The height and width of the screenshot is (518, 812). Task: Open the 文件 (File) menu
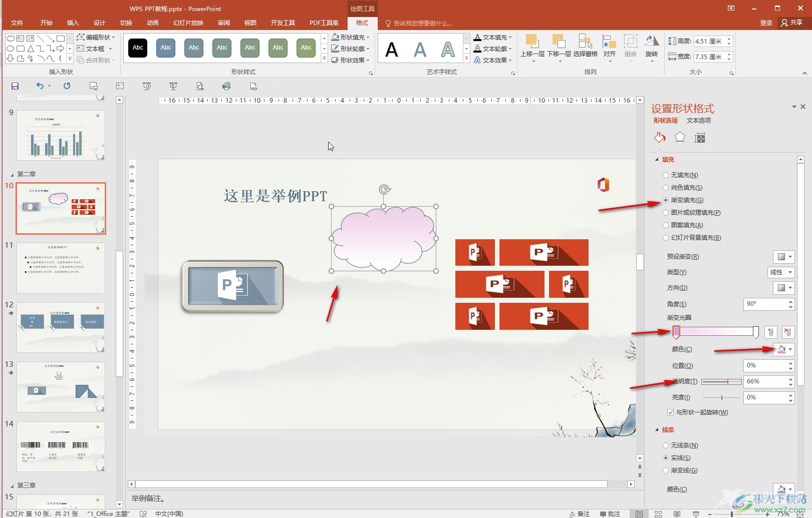[x=17, y=23]
